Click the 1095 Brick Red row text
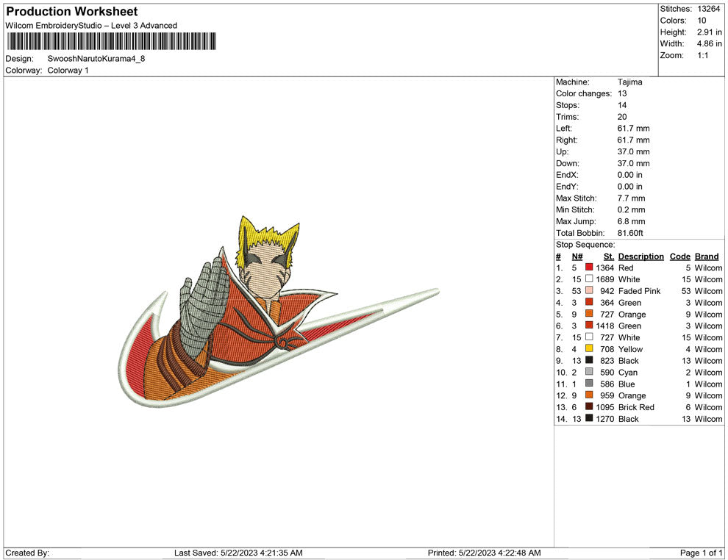Image resolution: width=728 pixels, height=560 pixels. [625, 407]
